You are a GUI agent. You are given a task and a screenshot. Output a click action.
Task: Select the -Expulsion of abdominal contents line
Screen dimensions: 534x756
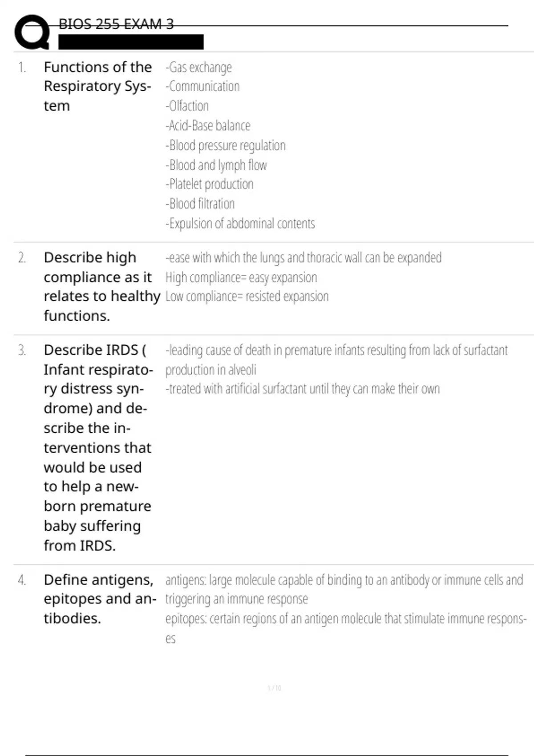tap(240, 223)
